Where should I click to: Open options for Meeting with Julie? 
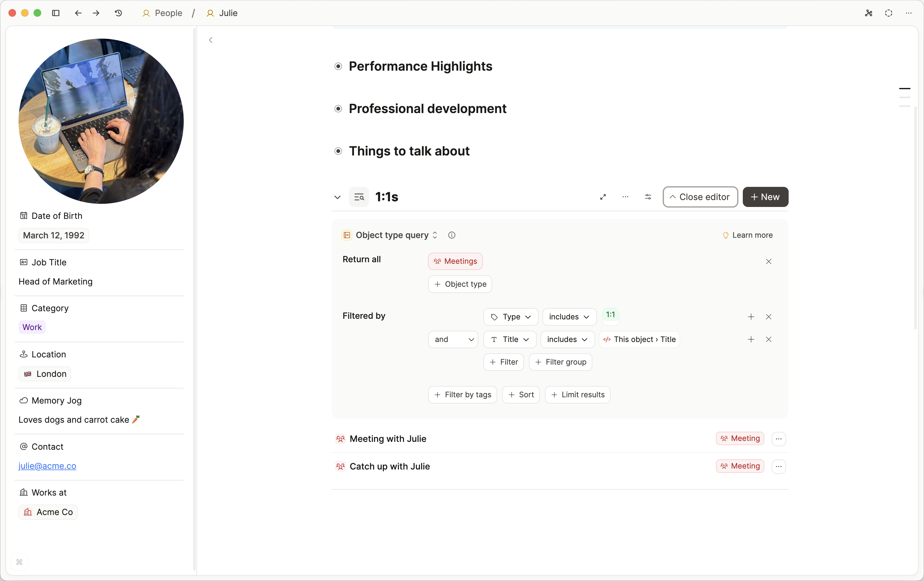click(778, 439)
